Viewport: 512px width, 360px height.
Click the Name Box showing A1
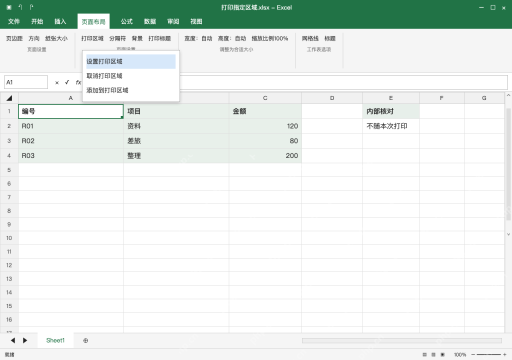(x=26, y=82)
